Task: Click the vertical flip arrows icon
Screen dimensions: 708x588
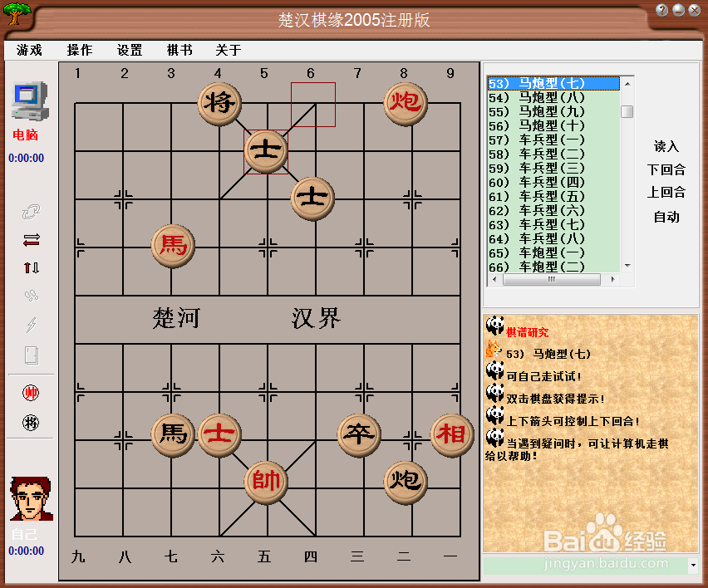Action: pyautogui.click(x=31, y=267)
